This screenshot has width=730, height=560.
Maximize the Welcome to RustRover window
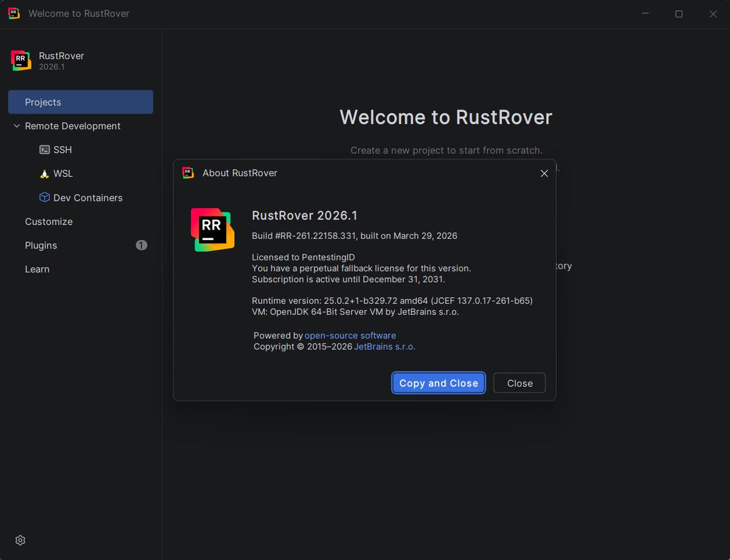(679, 14)
